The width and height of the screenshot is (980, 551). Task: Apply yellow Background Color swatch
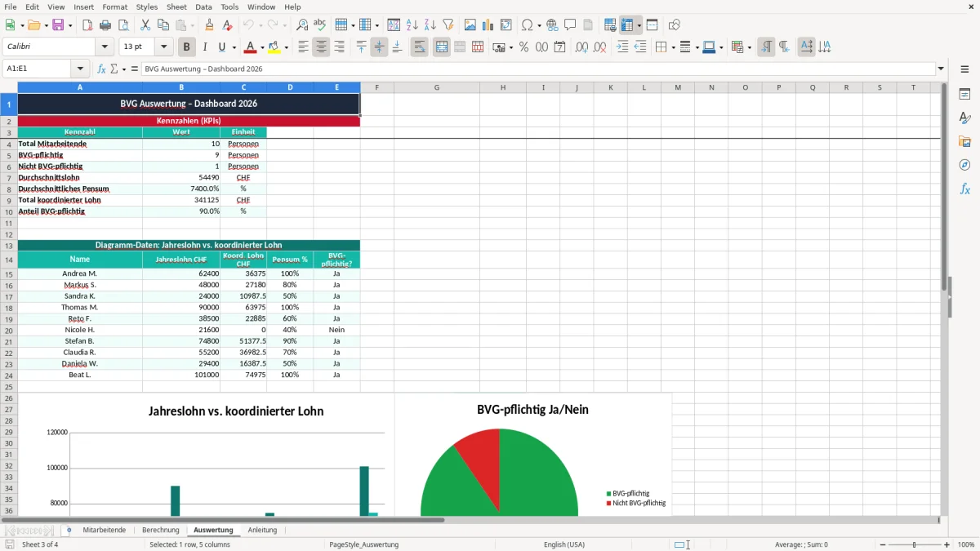(274, 47)
